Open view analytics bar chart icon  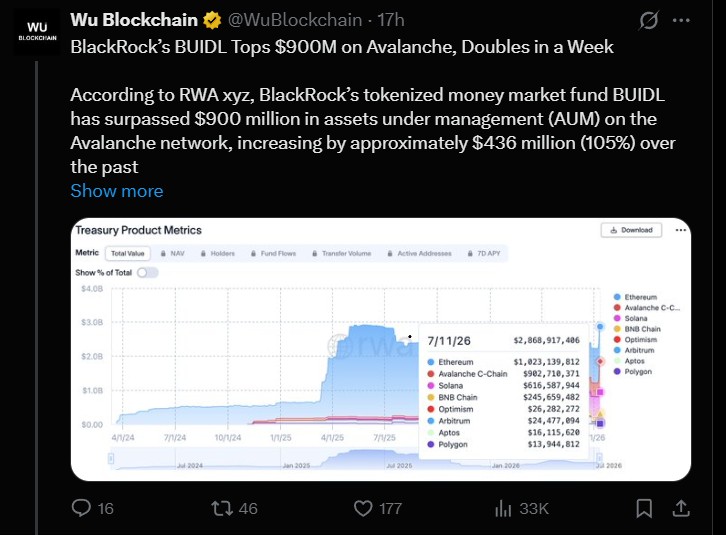coord(503,508)
